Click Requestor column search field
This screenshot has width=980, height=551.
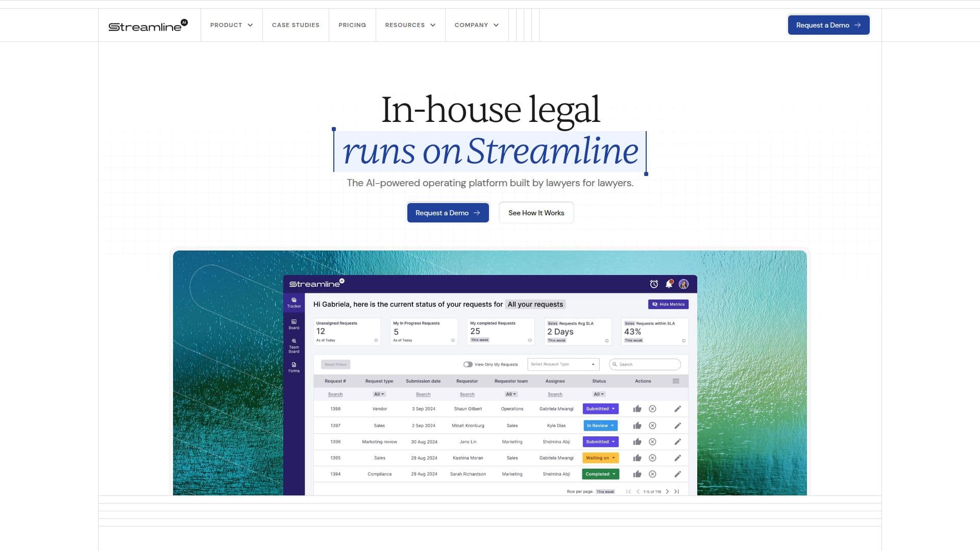(x=467, y=394)
